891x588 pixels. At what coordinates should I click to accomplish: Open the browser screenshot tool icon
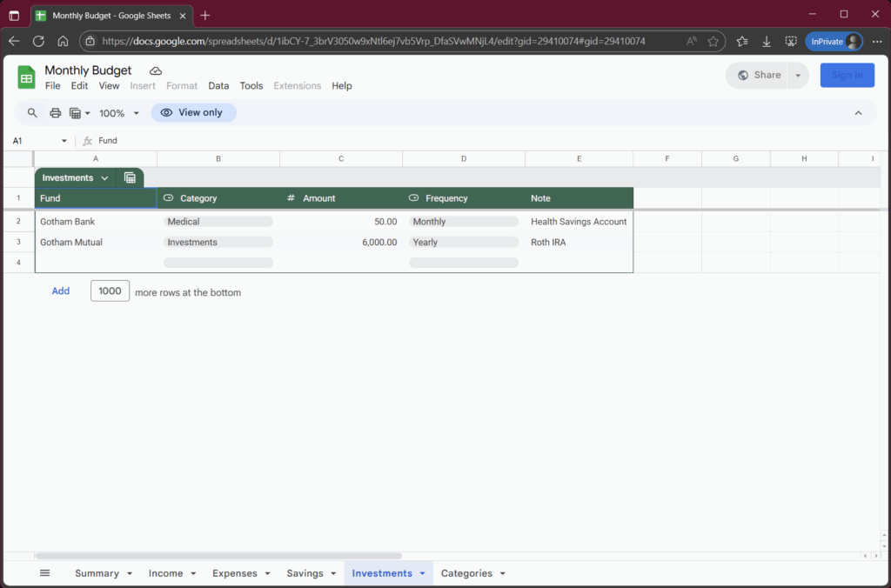coord(791,42)
